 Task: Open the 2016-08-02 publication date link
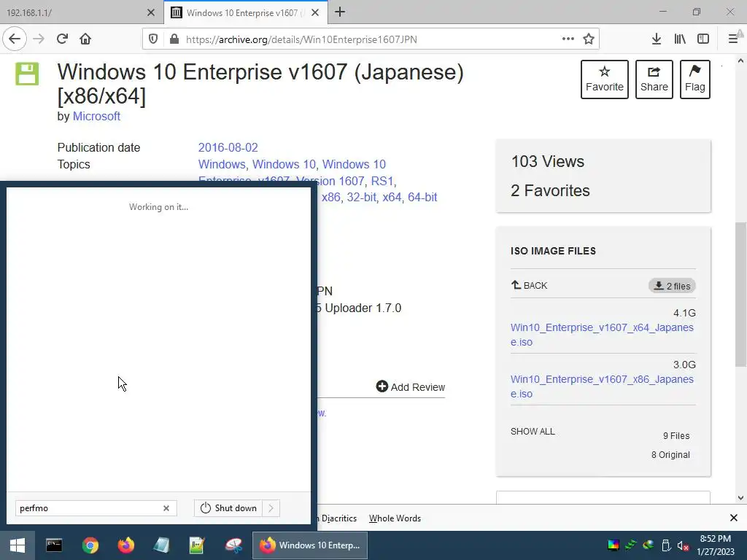(228, 147)
